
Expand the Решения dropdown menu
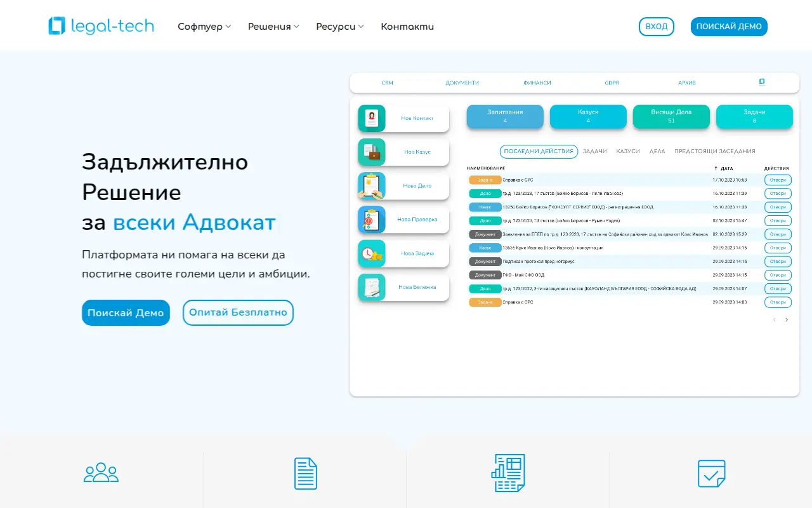tap(273, 27)
